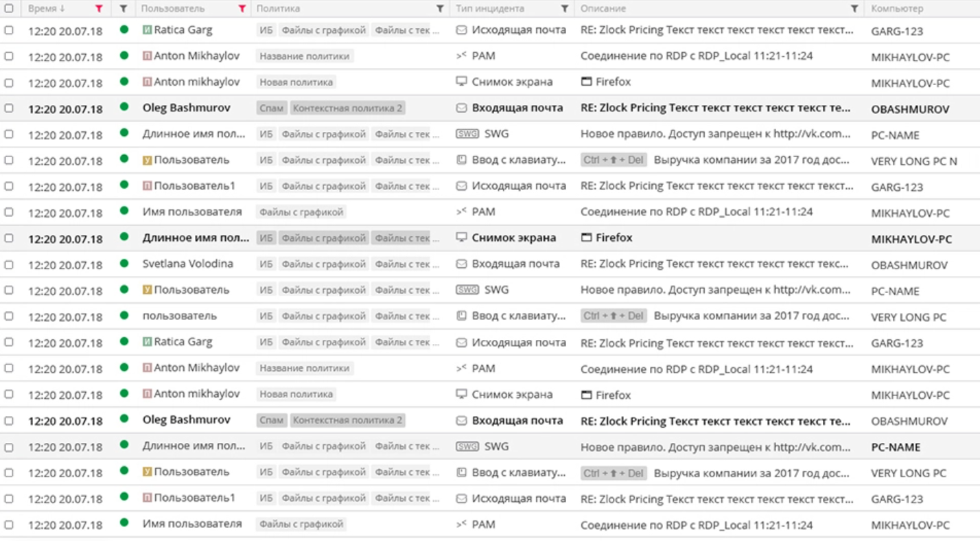Click the Ctrl+Del key badge in VERY LONG PC N row
980x541 pixels.
pos(614,160)
